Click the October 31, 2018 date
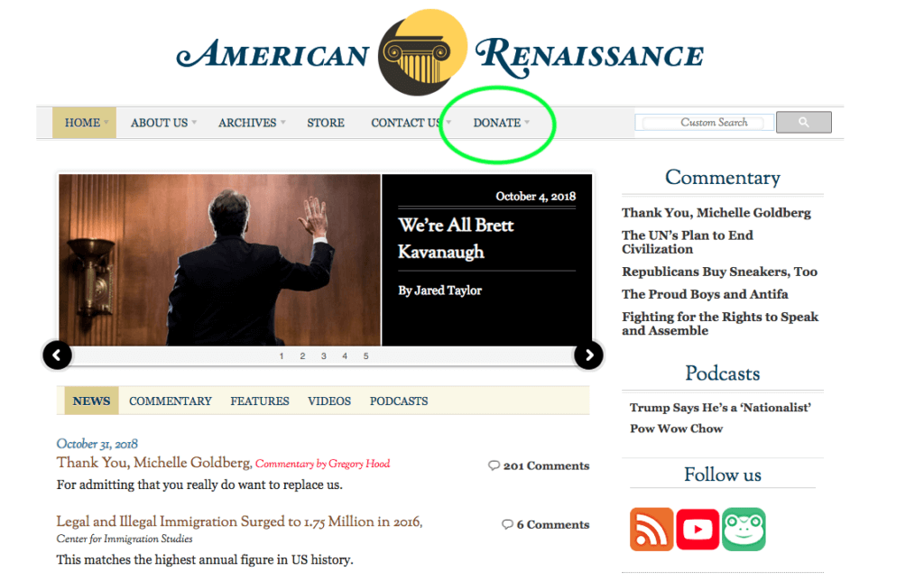 coord(97,444)
